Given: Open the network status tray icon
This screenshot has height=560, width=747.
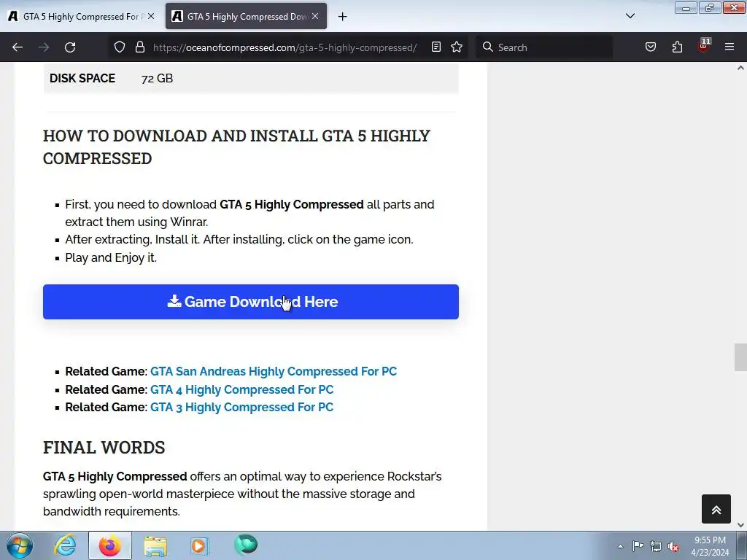Looking at the screenshot, I should click(656, 546).
